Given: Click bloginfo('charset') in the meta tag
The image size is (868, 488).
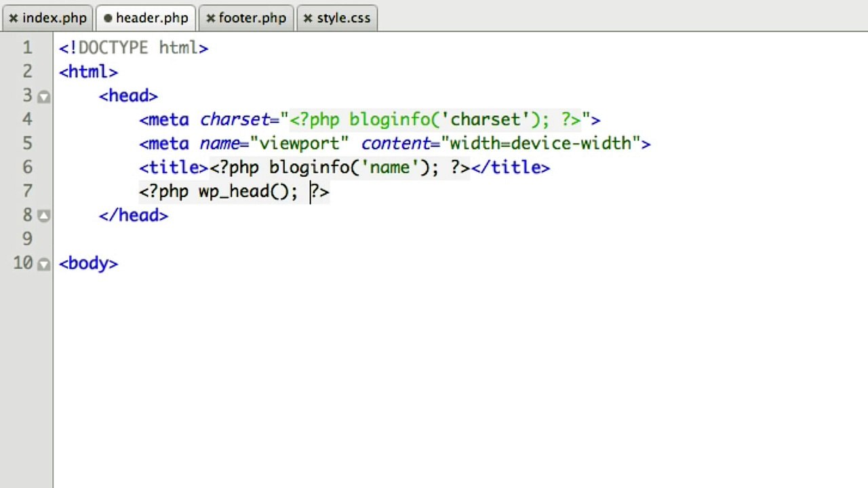Looking at the screenshot, I should [448, 120].
